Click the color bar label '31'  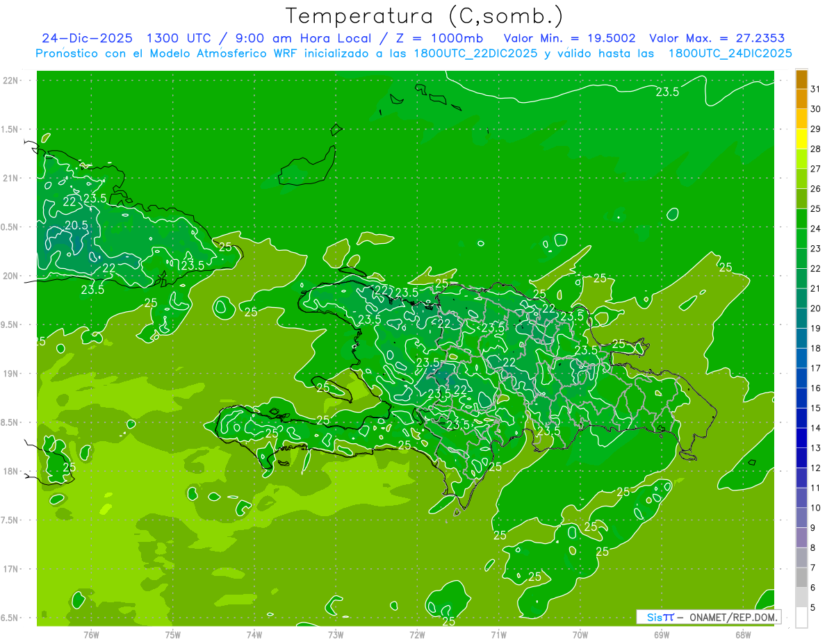tap(816, 88)
